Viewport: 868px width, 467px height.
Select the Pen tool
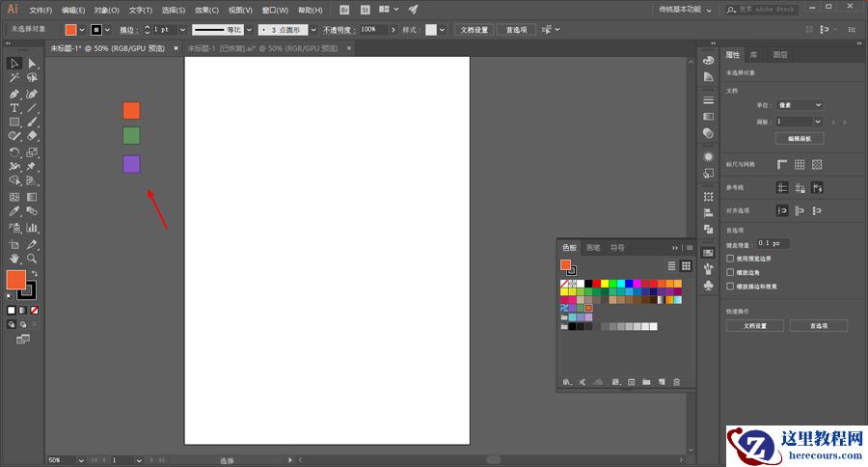tap(14, 95)
